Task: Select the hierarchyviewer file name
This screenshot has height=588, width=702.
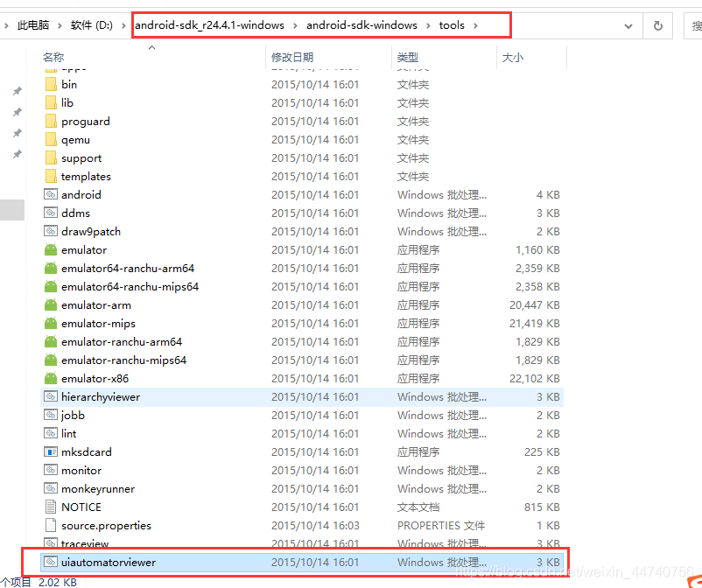Action: click(101, 397)
